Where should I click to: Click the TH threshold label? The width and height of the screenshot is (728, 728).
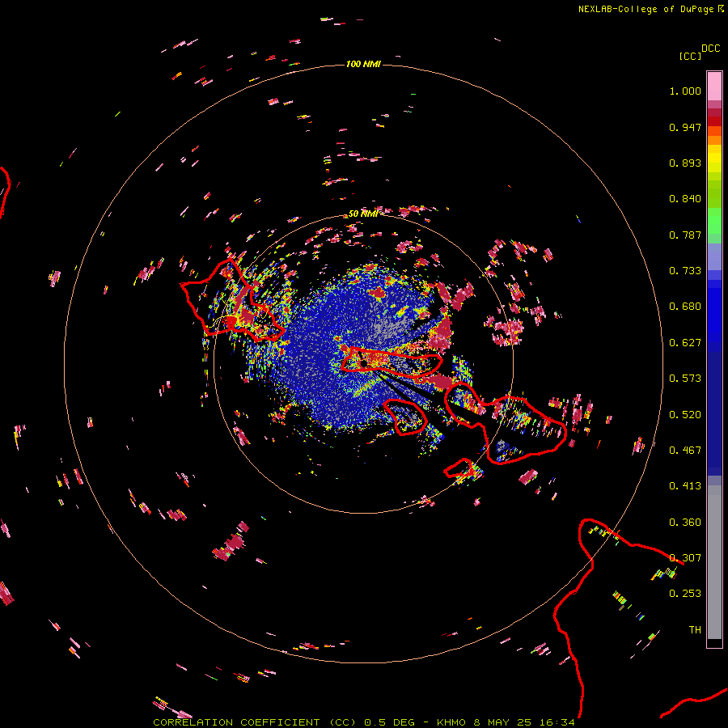[695, 630]
